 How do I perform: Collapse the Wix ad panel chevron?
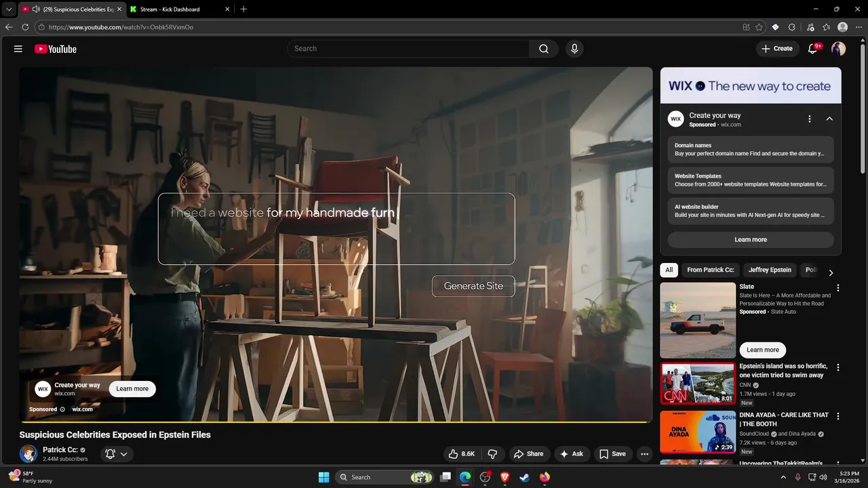pyautogui.click(x=829, y=119)
